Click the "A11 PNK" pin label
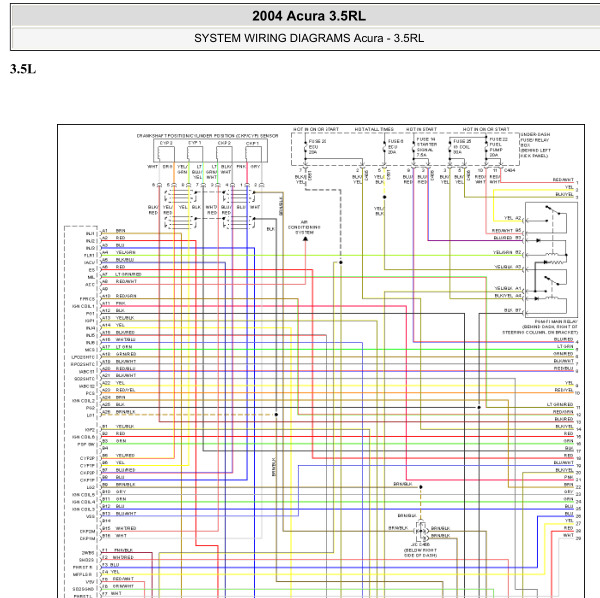Screen dimensions: 600x598 [114, 303]
